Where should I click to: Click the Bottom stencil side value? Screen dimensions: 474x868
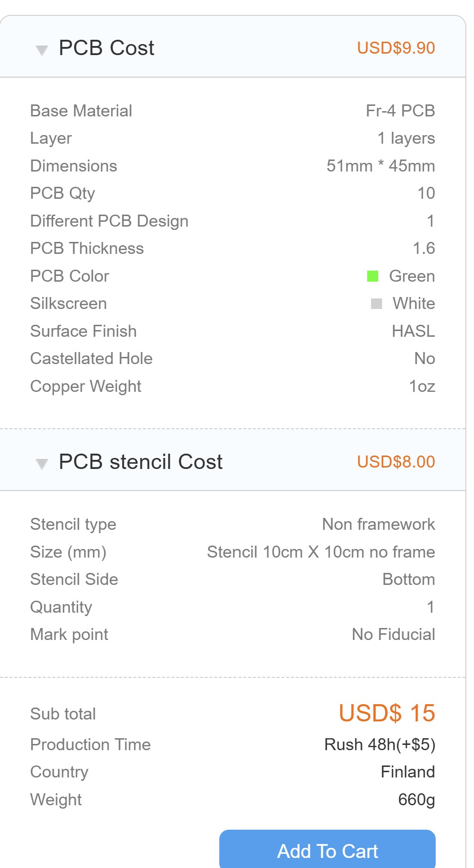(x=408, y=579)
